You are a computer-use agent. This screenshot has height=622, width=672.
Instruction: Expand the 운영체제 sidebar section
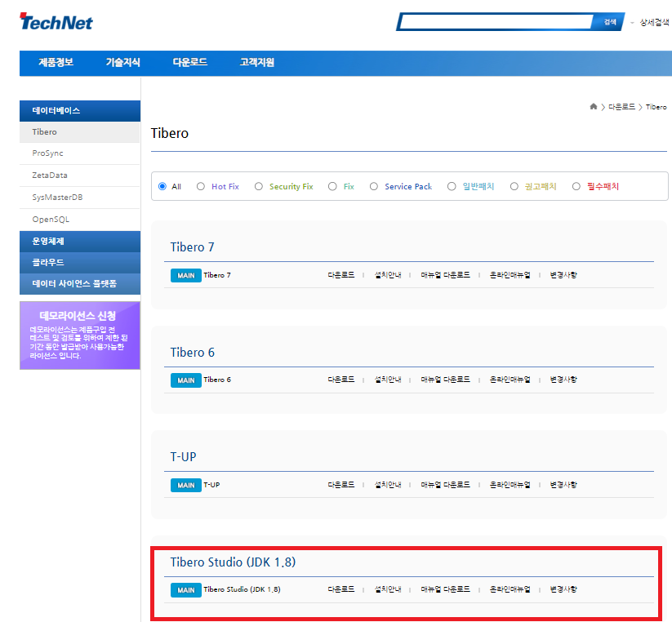pyautogui.click(x=80, y=242)
